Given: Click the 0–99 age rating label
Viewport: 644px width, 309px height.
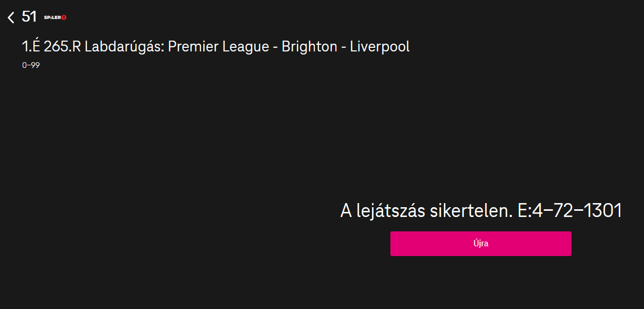Looking at the screenshot, I should [31, 65].
